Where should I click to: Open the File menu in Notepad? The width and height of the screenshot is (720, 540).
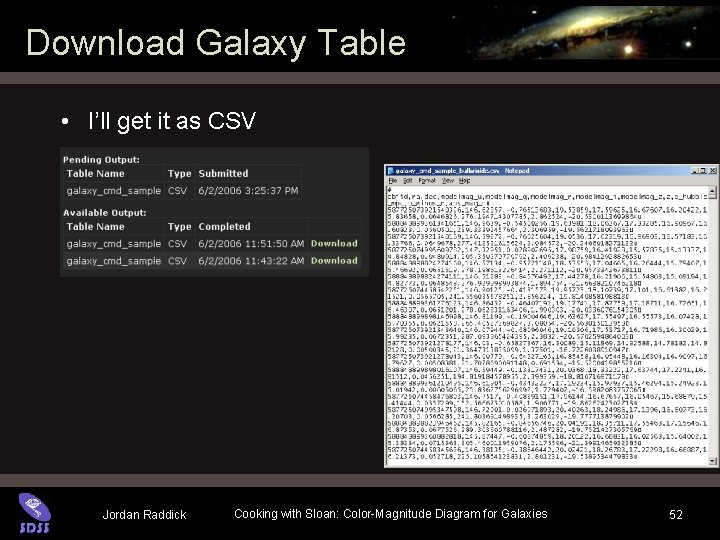[393, 181]
